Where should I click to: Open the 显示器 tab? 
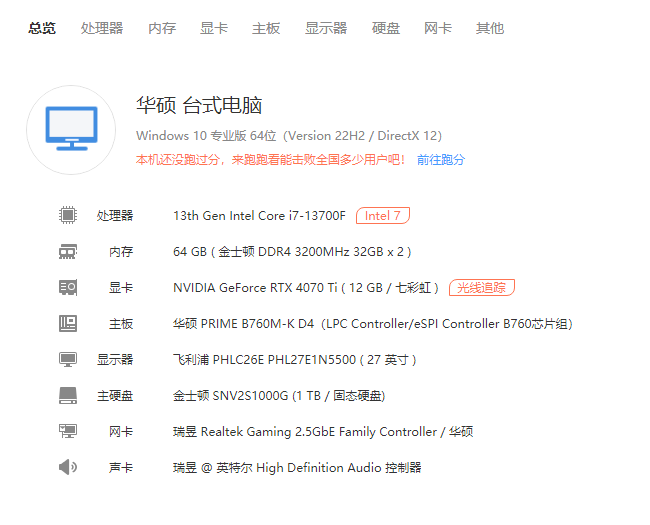(326, 28)
